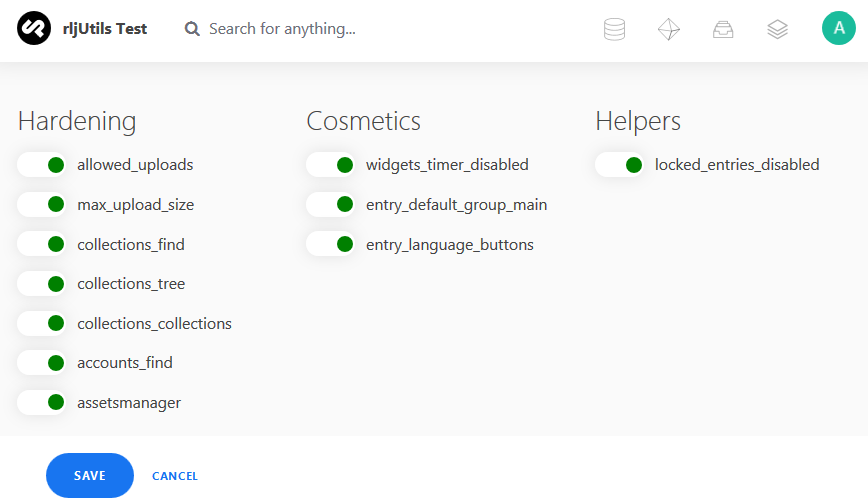The image size is (868, 502).
Task: Open the stacked layers icon
Action: point(777,29)
